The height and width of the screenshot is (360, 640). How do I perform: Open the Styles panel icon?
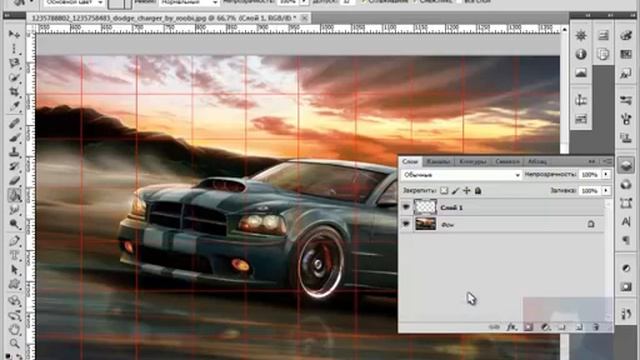[x=626, y=74]
